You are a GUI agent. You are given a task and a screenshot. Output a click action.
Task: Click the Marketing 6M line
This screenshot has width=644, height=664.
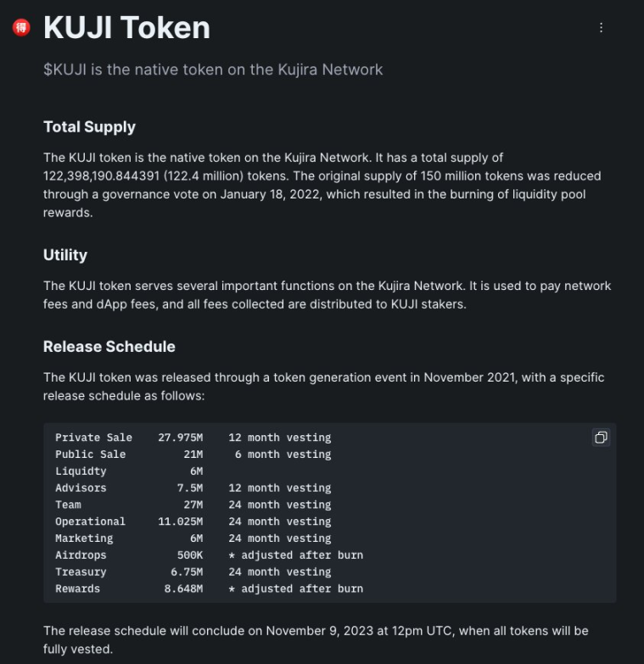(193, 538)
